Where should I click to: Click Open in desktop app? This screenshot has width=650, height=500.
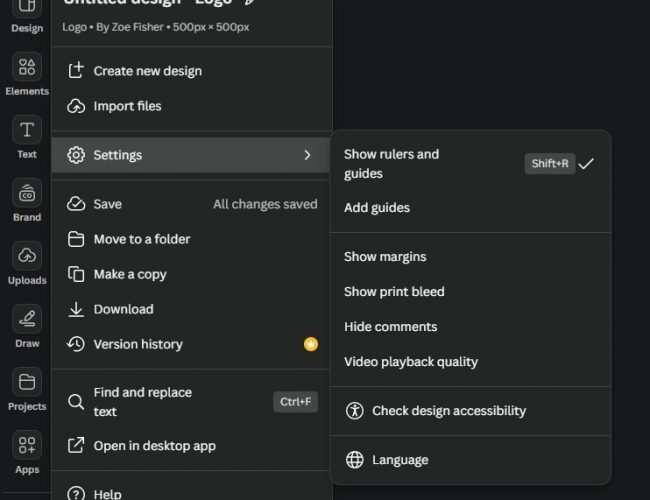click(154, 446)
